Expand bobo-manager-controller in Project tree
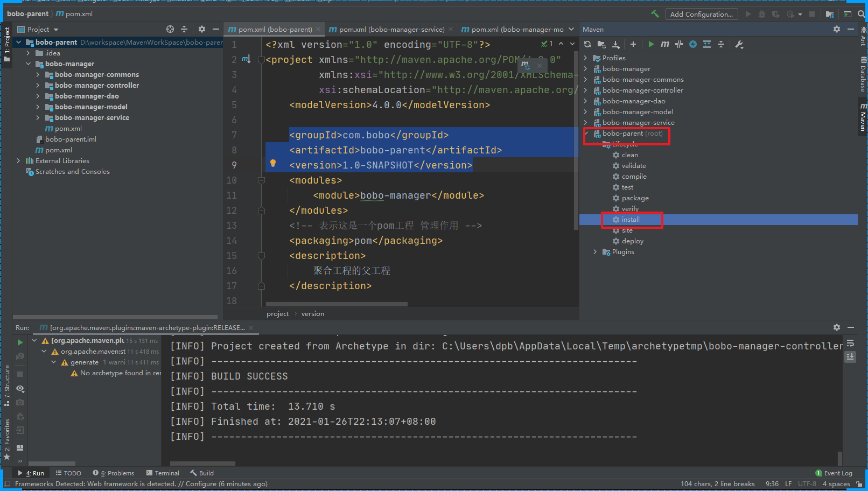Screen dimensions: 868x491 point(38,85)
